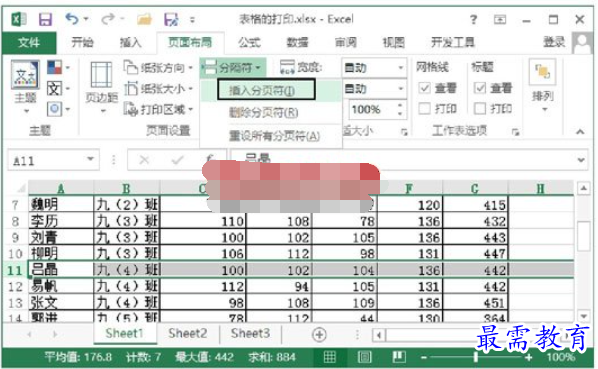598x369 pixels.
Task: Collapse the ribbon with the up chevron
Action: point(580,132)
